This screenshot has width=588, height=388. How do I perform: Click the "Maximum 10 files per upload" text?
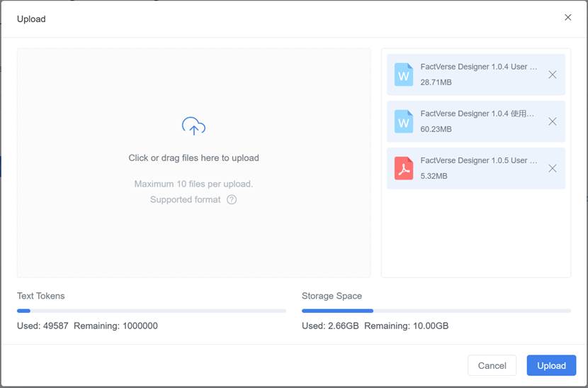point(193,184)
